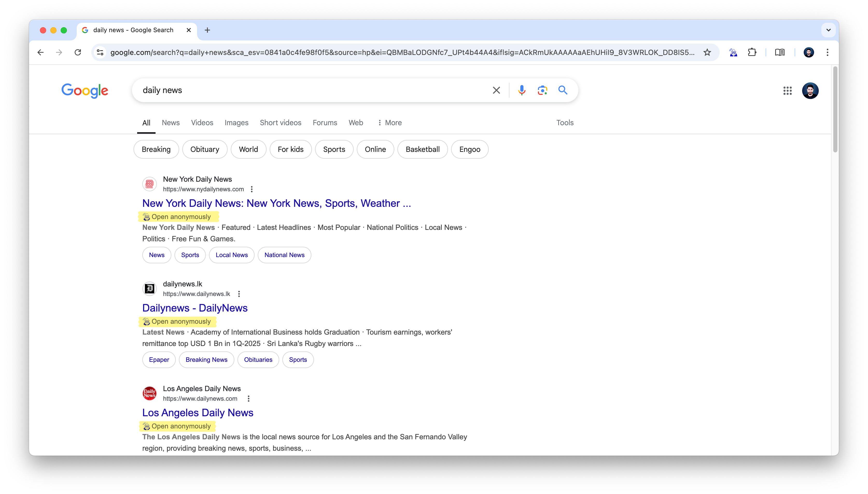Screen dimensions: 868x494
Task: Filter by the Engoo chip
Action: coord(470,149)
